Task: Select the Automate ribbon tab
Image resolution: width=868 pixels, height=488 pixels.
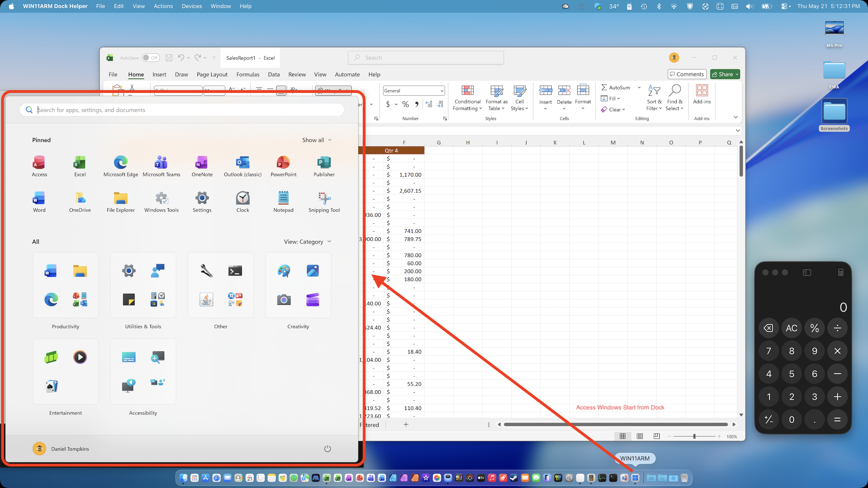Action: (347, 75)
